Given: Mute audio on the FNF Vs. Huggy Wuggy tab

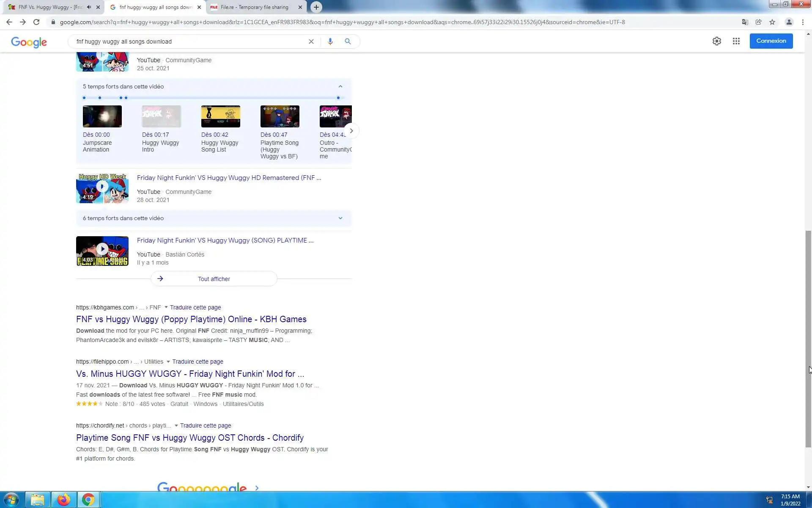Looking at the screenshot, I should pos(89,7).
